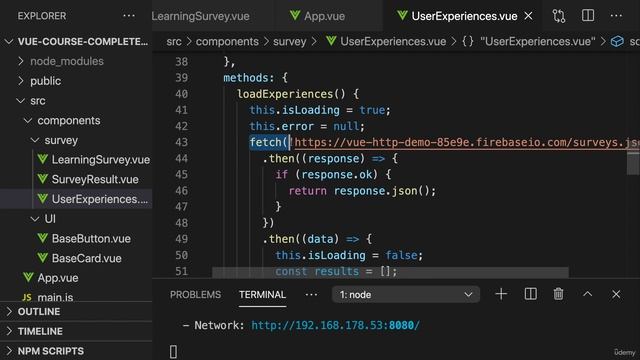640x360 pixels.
Task: Open the PROBLEMS panel tab
Action: (x=196, y=295)
